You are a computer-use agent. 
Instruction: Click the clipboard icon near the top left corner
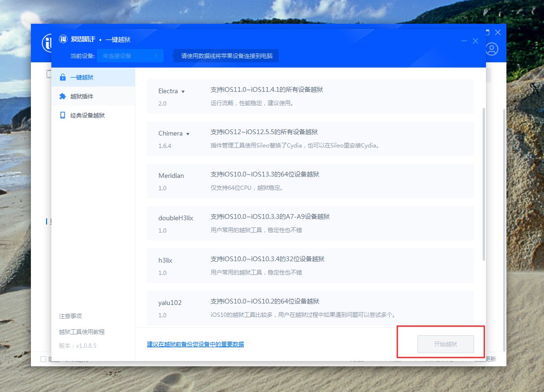(48, 74)
